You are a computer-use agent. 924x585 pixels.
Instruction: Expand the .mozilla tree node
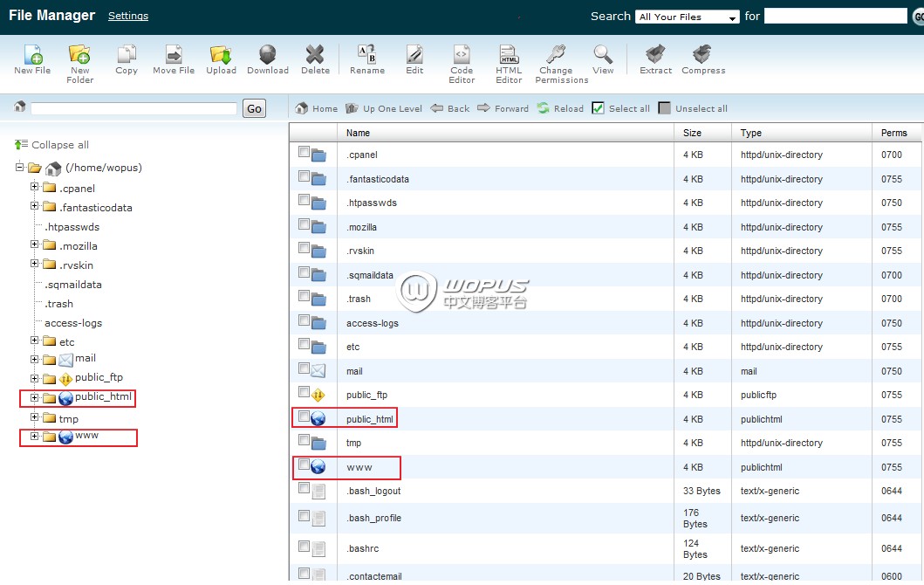point(34,244)
